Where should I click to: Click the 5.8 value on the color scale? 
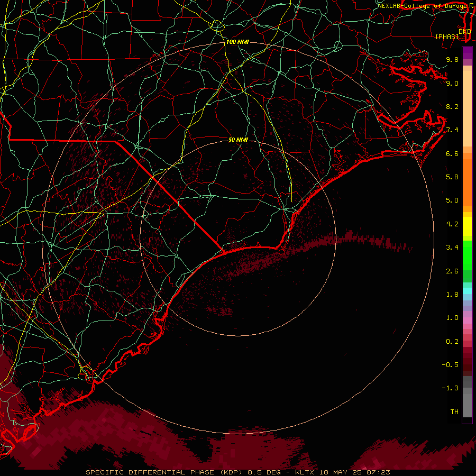[452, 177]
